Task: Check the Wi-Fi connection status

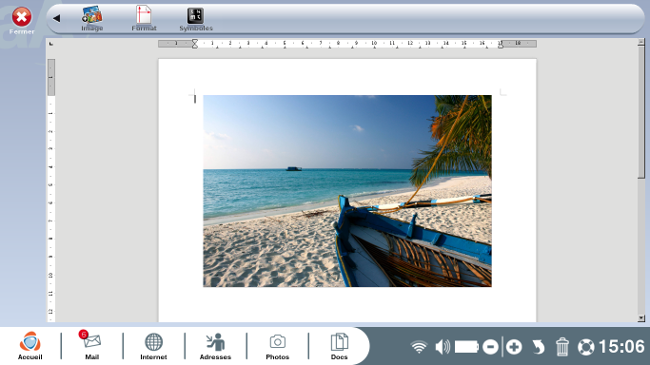Action: coord(419,347)
